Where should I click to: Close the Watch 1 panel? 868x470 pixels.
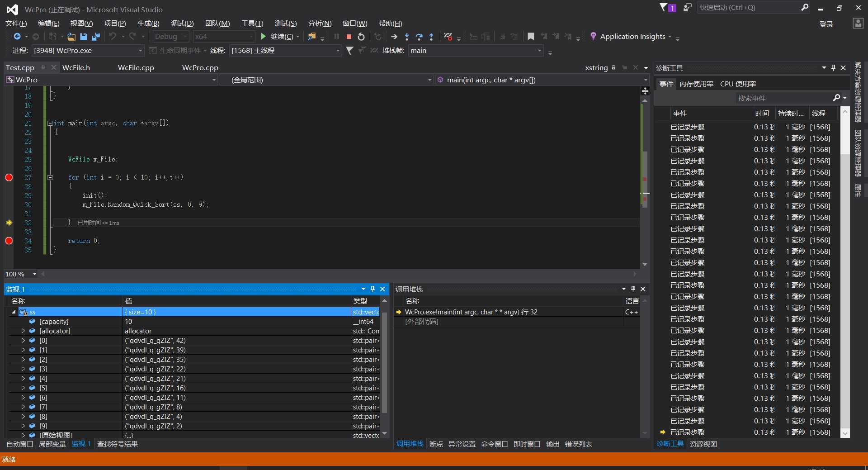point(382,289)
